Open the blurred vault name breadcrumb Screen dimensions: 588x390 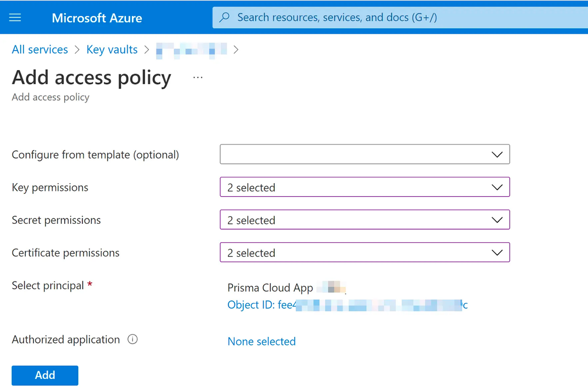coord(191,50)
